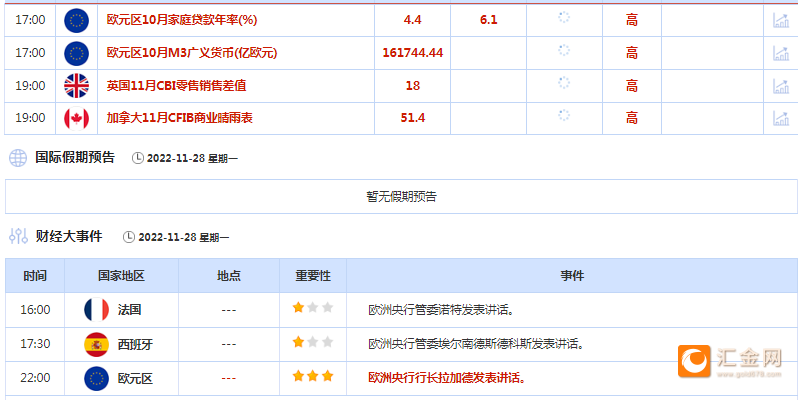This screenshot has height=400, width=798.
Task: Open 加拿大11月CFIB商业晴雨表 indicator link
Action: click(x=180, y=118)
